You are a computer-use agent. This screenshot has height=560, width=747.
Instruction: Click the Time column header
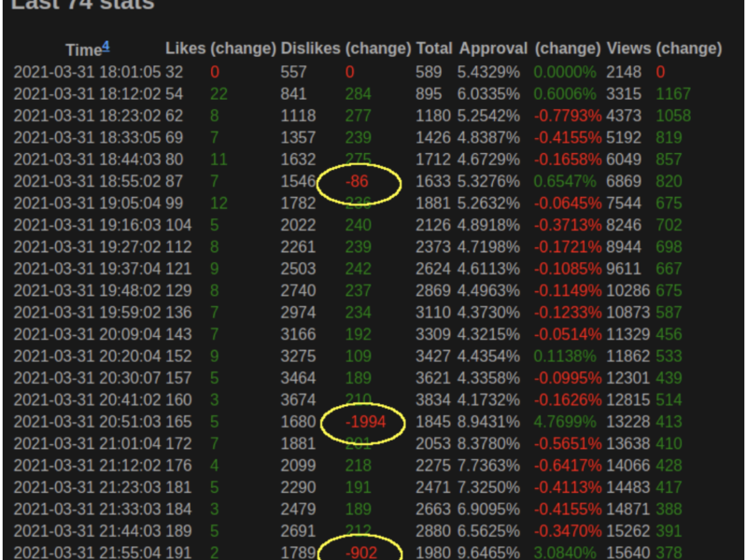[x=82, y=49]
